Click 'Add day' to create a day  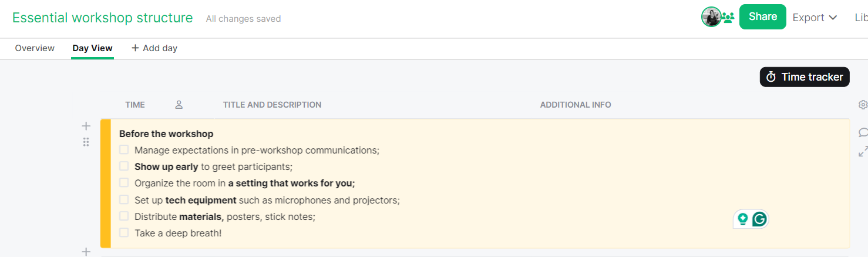(x=154, y=48)
